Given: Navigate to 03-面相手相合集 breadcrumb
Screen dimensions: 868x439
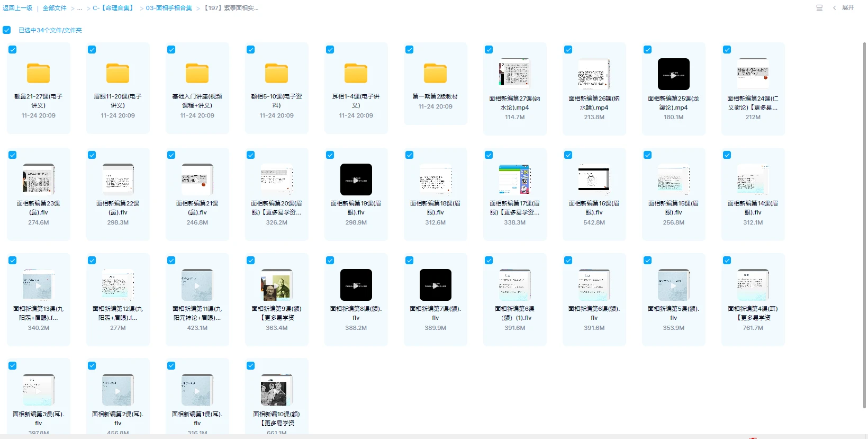Looking at the screenshot, I should 169,8.
